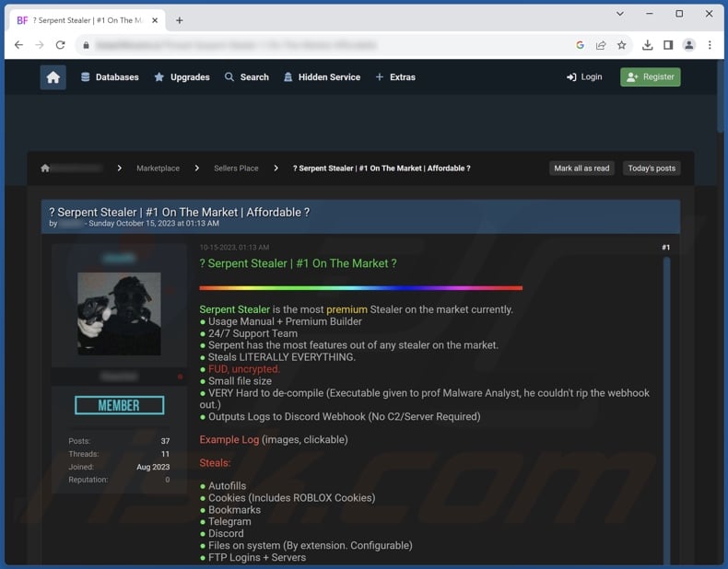Click the address bar lock icon

tap(86, 45)
